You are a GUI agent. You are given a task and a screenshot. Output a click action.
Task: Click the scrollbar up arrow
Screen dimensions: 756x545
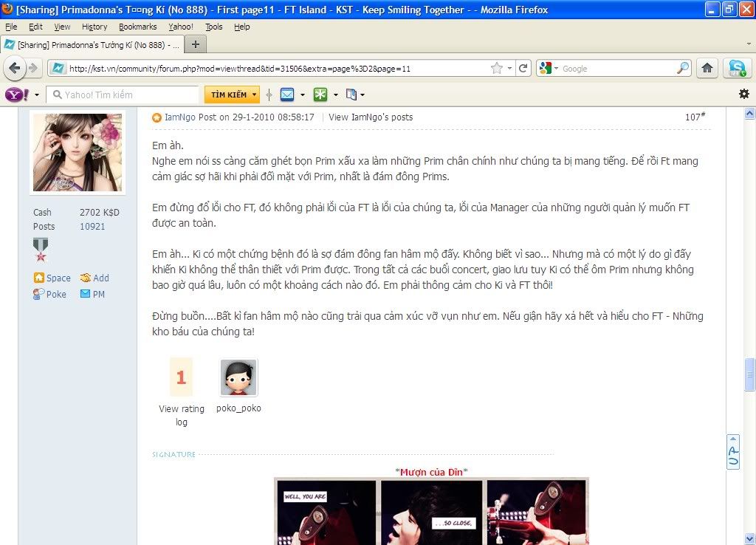(749, 114)
